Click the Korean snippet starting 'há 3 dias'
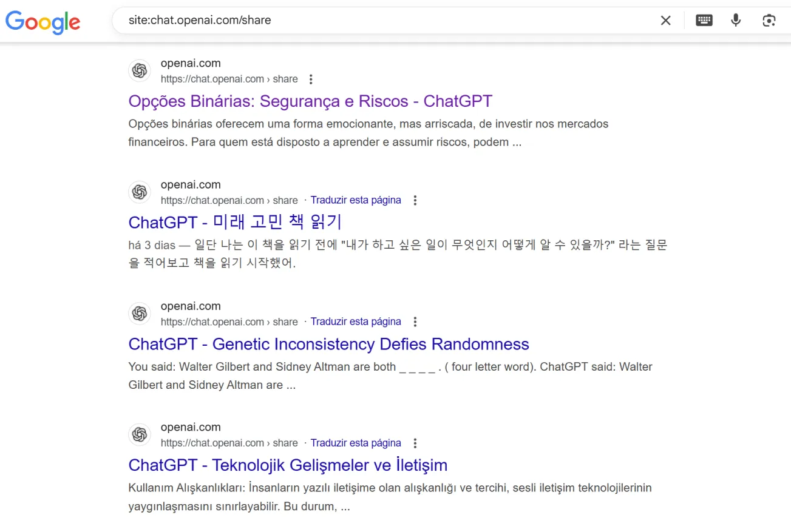This screenshot has height=532, width=791. click(x=398, y=254)
